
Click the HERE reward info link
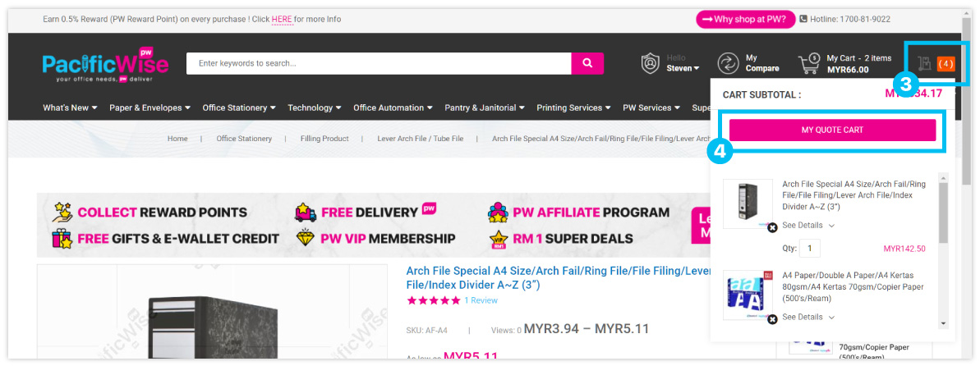click(x=282, y=20)
